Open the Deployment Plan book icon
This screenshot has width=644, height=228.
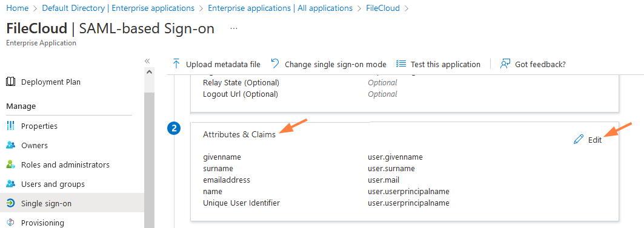pos(11,82)
